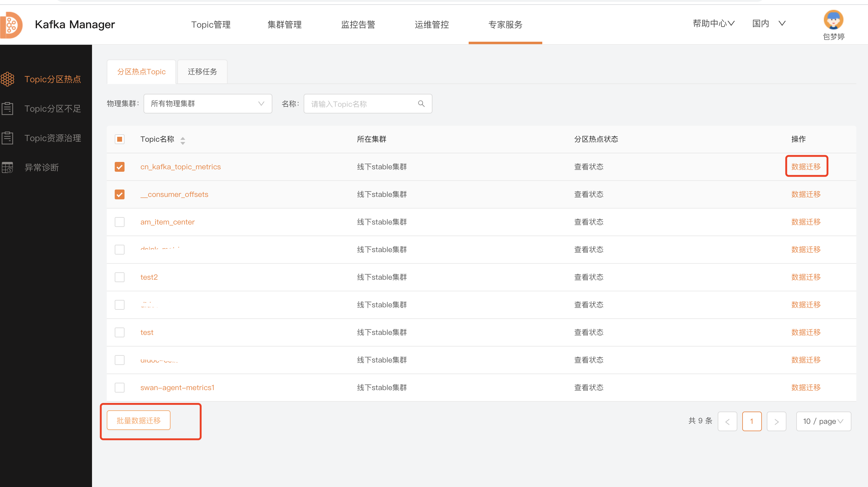Expand the 10 / page size selector
This screenshot has width=868, height=487.
pyautogui.click(x=823, y=421)
